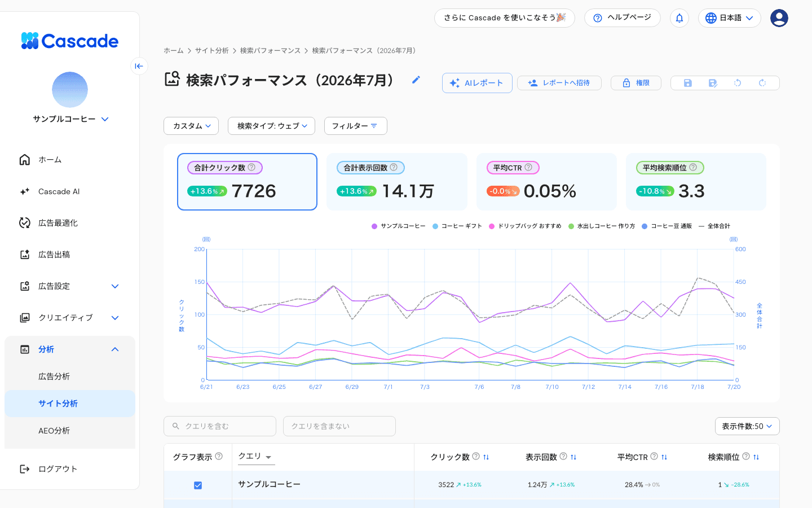Click the help icon beside 平均CTR card
The width and height of the screenshot is (812, 508).
(528, 167)
